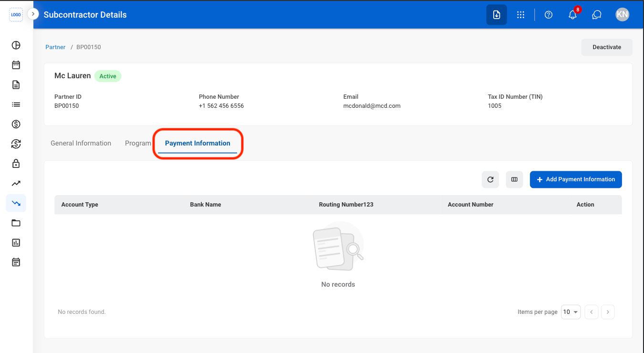Click the phone number +1 562 456 6556
This screenshot has width=644, height=353.
[x=221, y=106]
